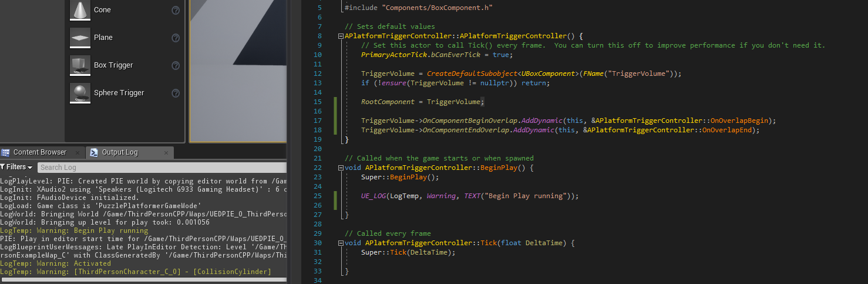The height and width of the screenshot is (284, 868).
Task: Switch to the Content Browser tab
Action: [x=40, y=152]
